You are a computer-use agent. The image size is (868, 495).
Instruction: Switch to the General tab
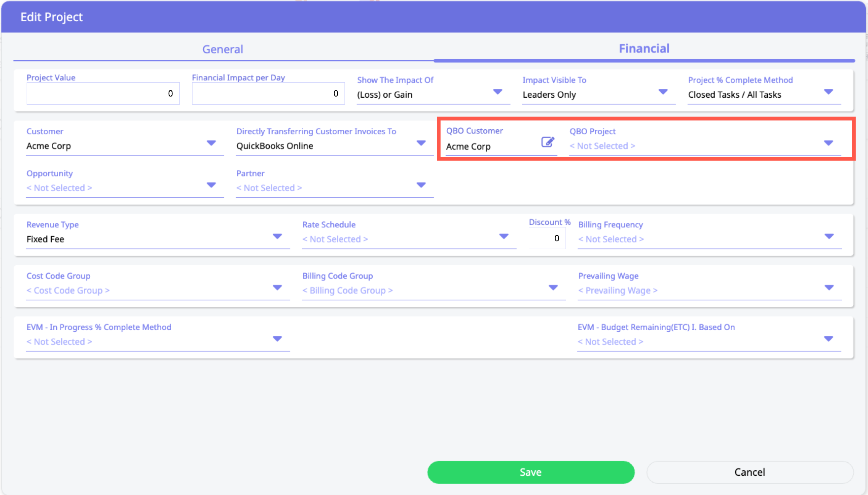click(223, 49)
